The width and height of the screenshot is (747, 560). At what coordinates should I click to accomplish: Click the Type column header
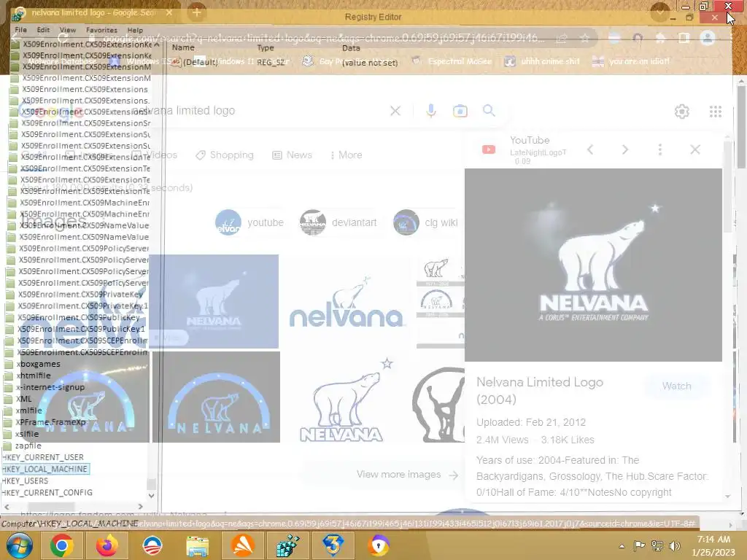tap(266, 47)
